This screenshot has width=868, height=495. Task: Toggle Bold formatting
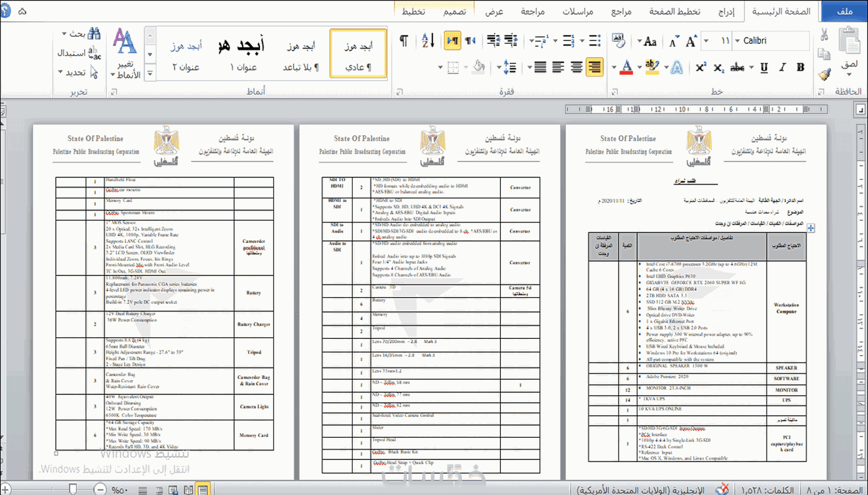click(801, 67)
